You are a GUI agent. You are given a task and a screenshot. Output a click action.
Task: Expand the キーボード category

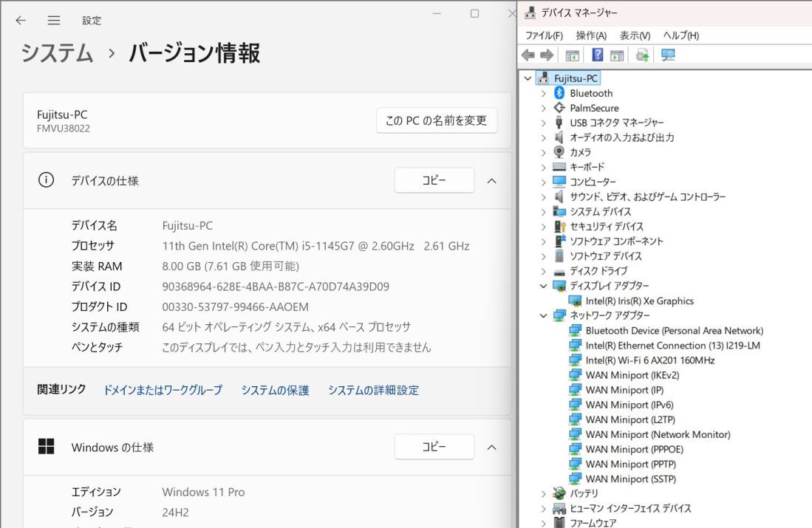click(545, 167)
